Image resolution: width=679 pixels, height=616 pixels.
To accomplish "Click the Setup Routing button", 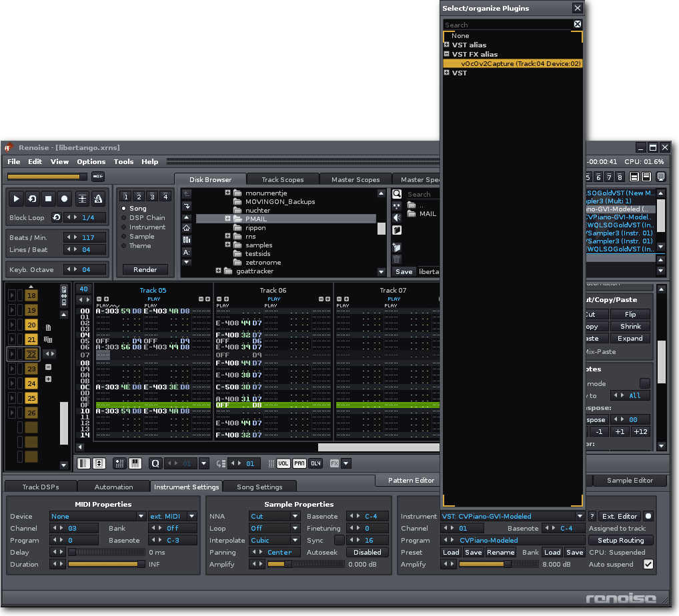I will click(621, 540).
